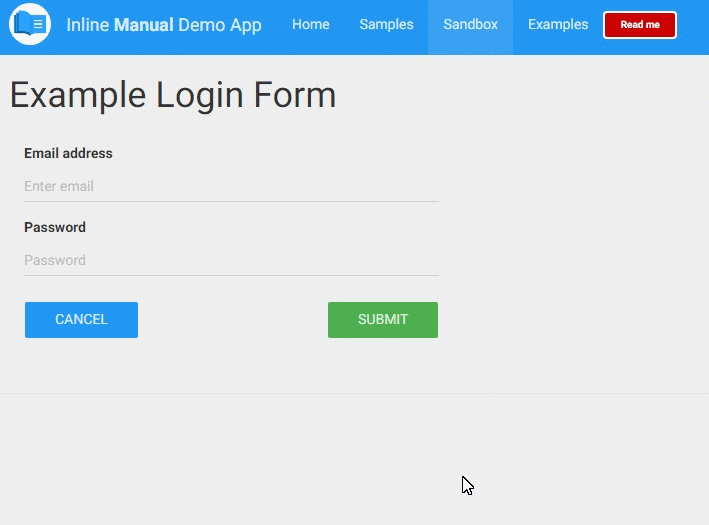Click the green SUBMIT button
The image size is (709, 525).
(x=383, y=320)
